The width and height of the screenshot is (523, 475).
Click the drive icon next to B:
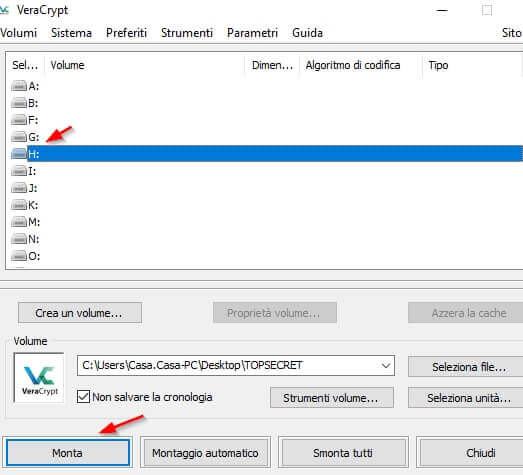click(19, 103)
